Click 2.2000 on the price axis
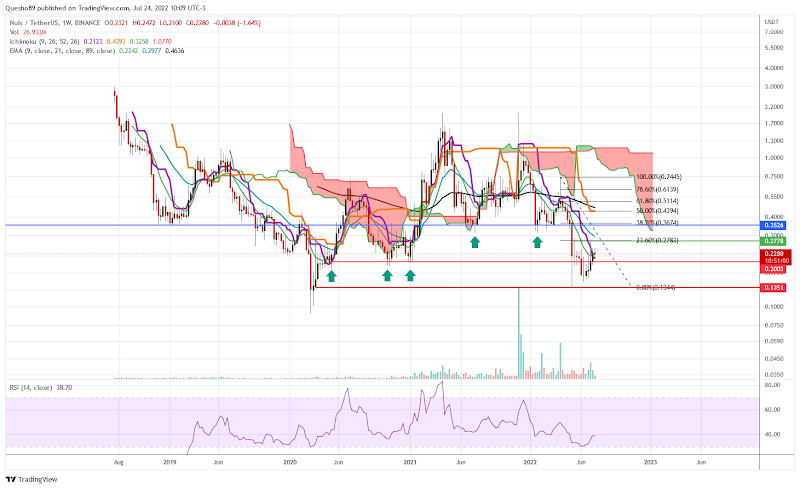This screenshot has height=489, width=800. (774, 107)
